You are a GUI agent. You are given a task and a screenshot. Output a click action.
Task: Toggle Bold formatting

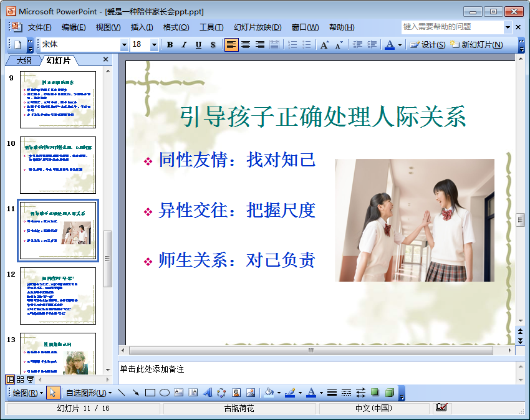coord(170,45)
